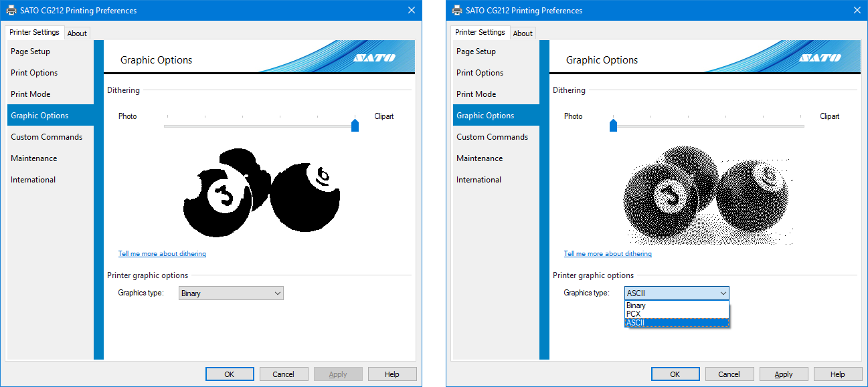This screenshot has width=868, height=387.
Task: Click Graphic Options in the Binary window's sidebar
Action: (x=50, y=116)
